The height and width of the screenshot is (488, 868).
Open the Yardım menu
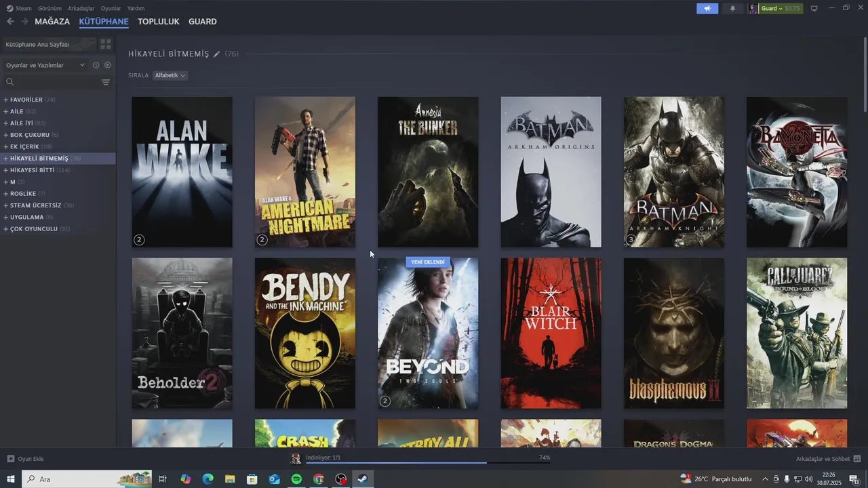click(136, 8)
